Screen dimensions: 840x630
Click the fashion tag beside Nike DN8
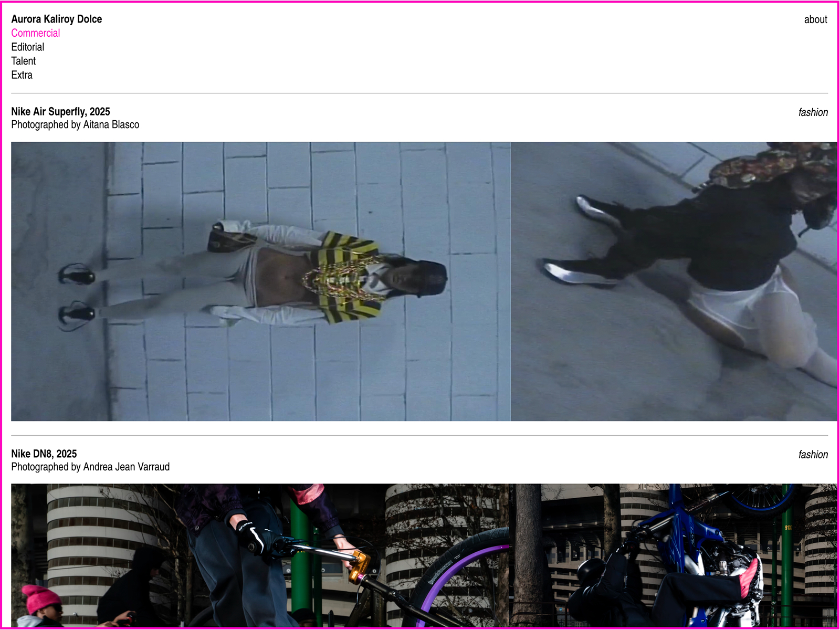click(813, 455)
